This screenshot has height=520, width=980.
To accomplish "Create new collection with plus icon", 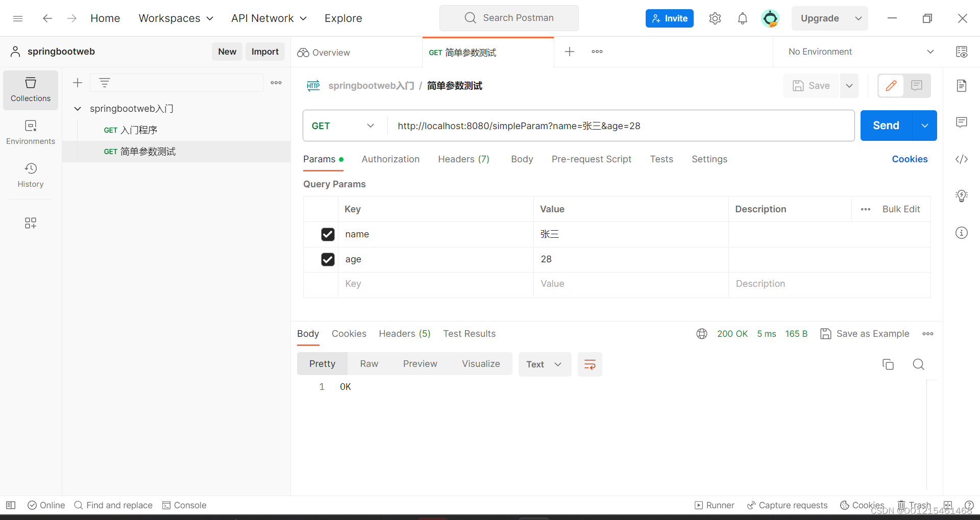I will (78, 83).
